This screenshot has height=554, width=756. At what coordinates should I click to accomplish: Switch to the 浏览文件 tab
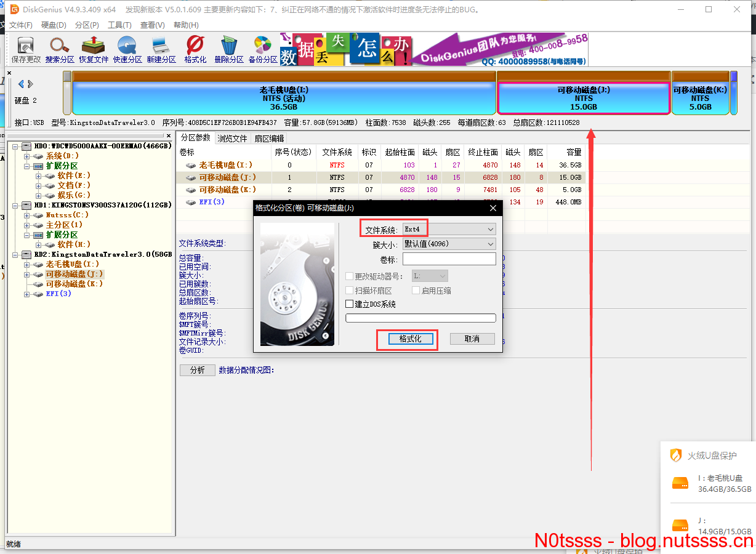(x=232, y=138)
